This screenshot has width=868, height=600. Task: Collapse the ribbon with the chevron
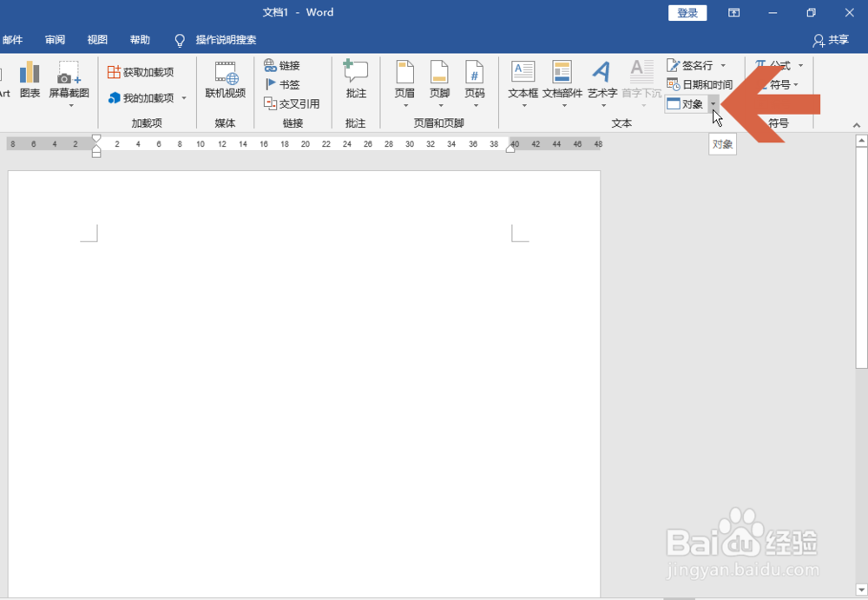point(857,126)
